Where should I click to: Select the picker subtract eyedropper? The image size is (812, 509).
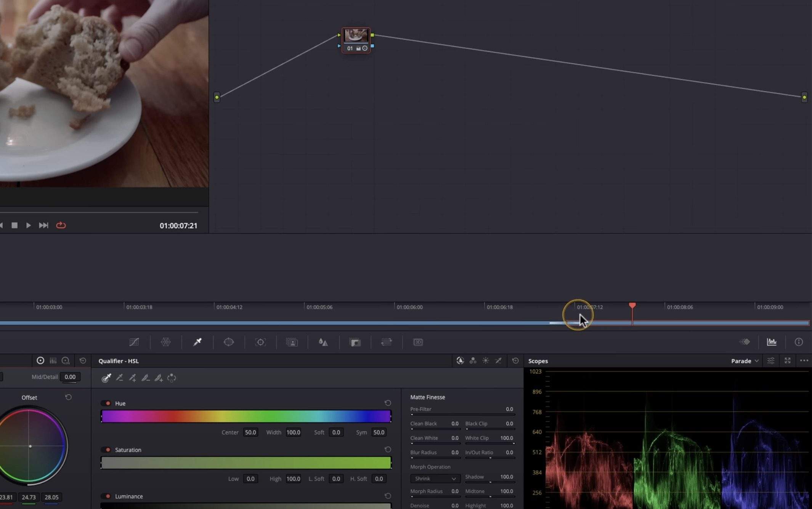tap(119, 378)
